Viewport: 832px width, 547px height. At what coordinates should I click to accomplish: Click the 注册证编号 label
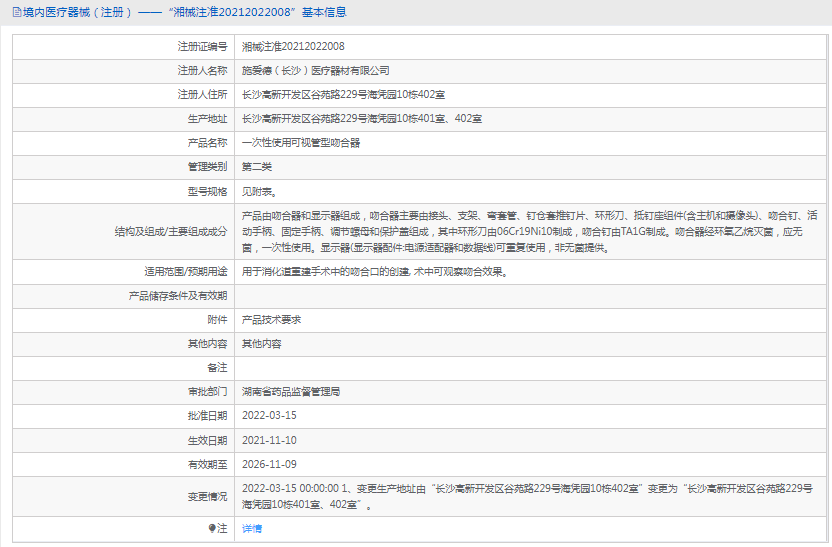[202, 47]
